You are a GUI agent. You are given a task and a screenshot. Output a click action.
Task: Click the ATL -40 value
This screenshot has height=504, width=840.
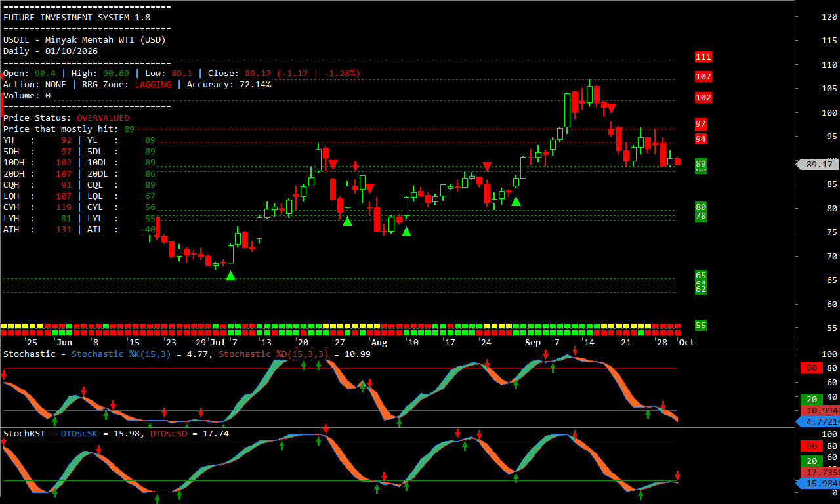[x=148, y=230]
